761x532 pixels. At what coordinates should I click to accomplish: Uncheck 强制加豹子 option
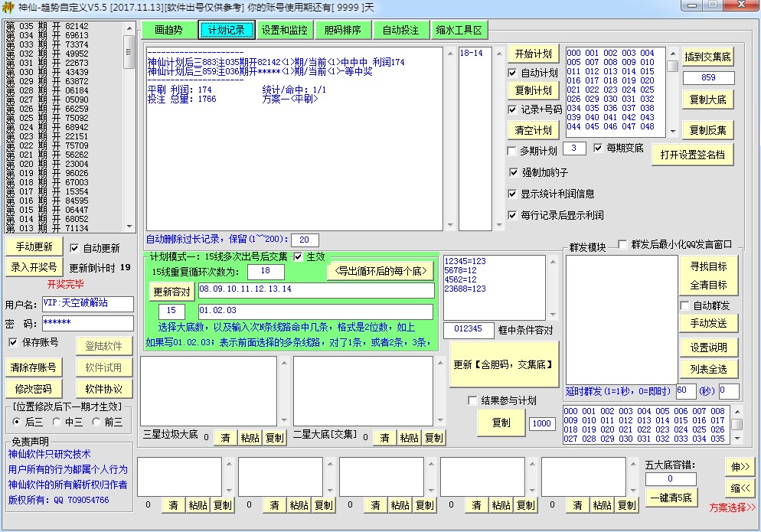(x=514, y=172)
